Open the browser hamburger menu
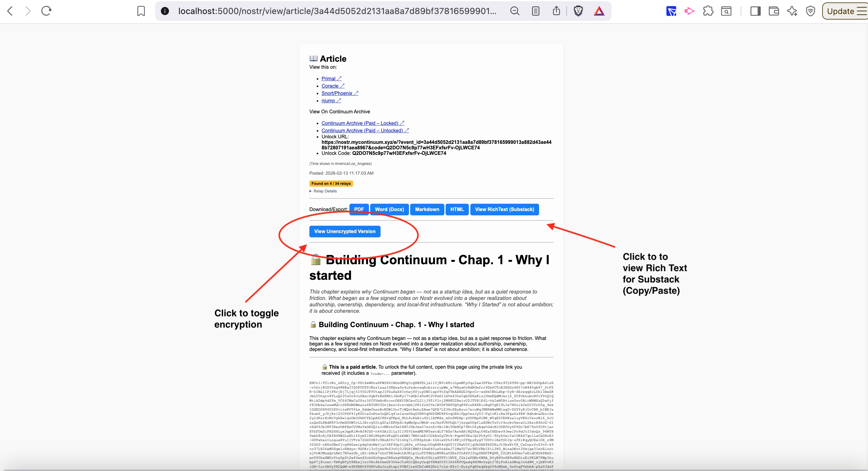 point(861,11)
